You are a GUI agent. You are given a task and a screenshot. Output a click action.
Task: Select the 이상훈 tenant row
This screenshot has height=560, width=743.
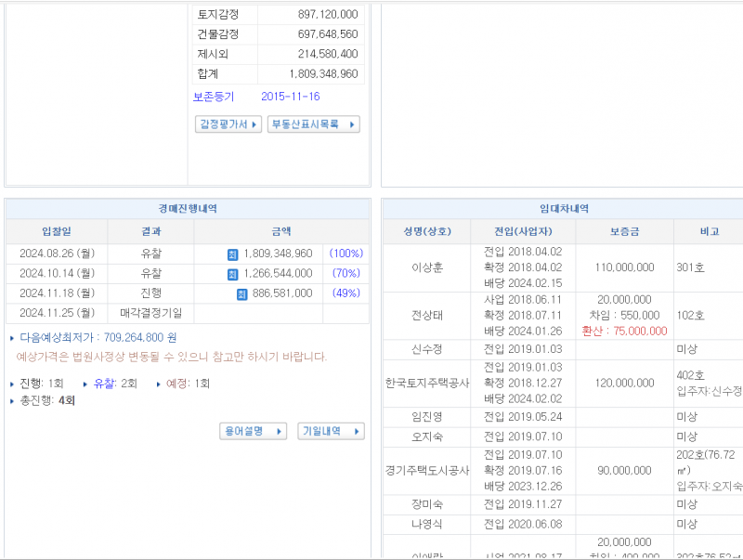pyautogui.click(x=426, y=267)
